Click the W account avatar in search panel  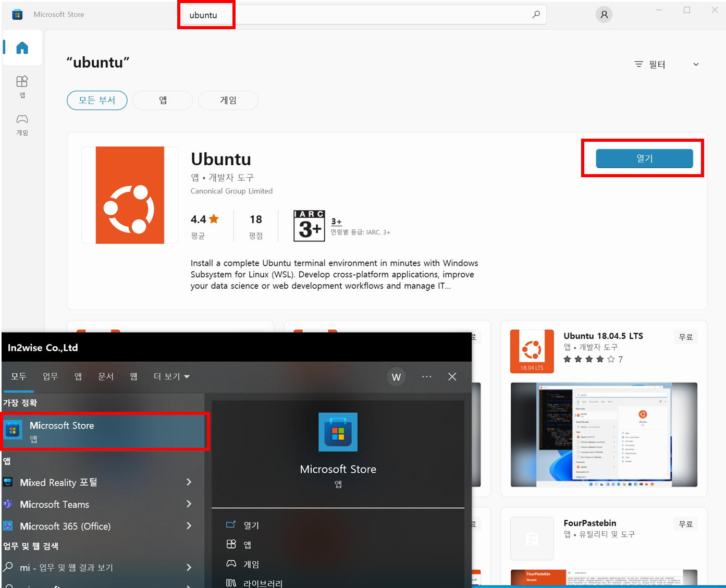[x=396, y=376]
